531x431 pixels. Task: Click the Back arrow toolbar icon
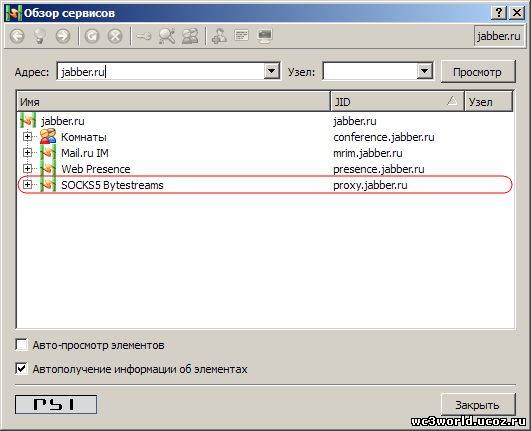tap(17, 36)
